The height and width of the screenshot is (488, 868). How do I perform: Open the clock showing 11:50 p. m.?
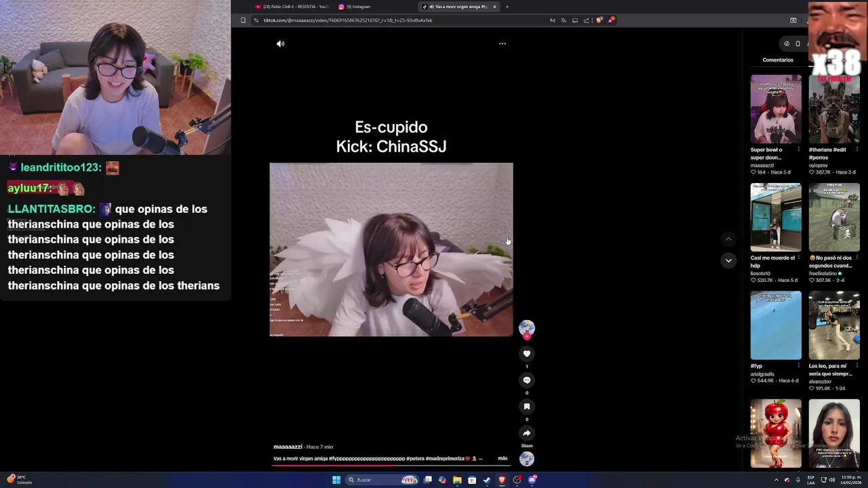(852, 480)
